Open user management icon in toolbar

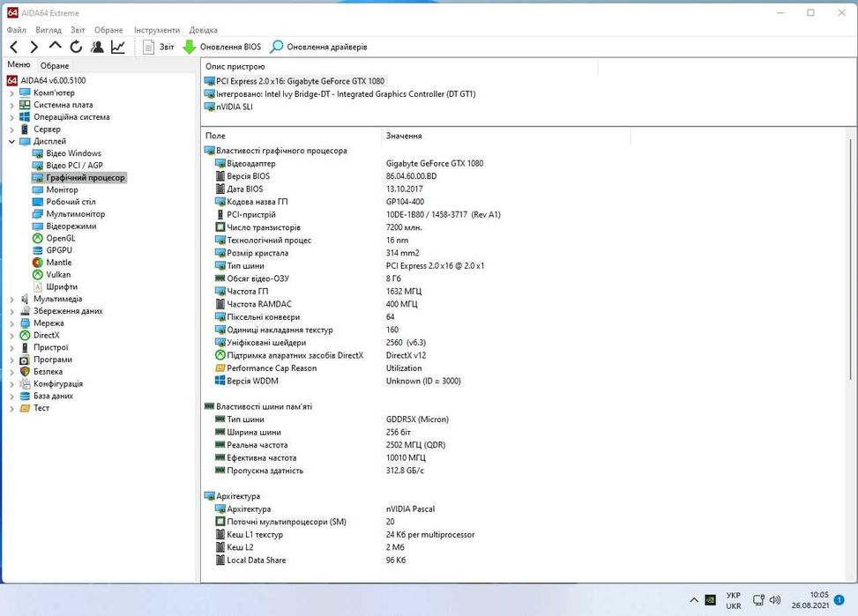97,47
